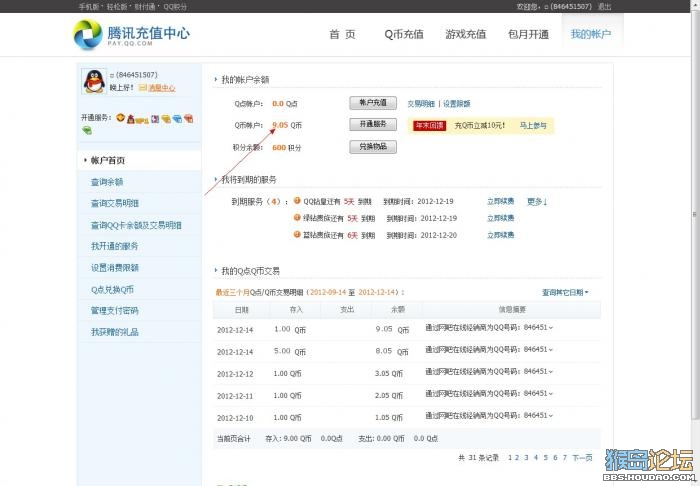Open Q点兑换Q币 in the sidebar
700x486 pixels.
[x=112, y=289]
